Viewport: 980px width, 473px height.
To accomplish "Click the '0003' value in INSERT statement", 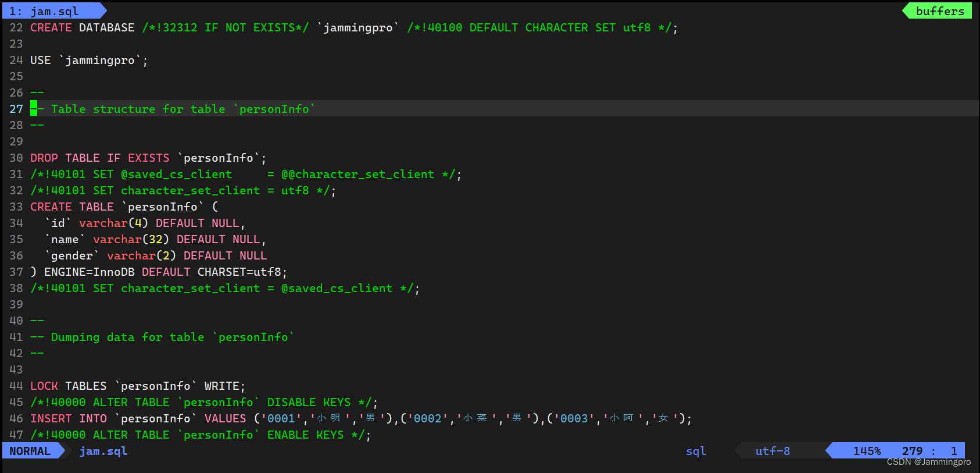I will [574, 418].
